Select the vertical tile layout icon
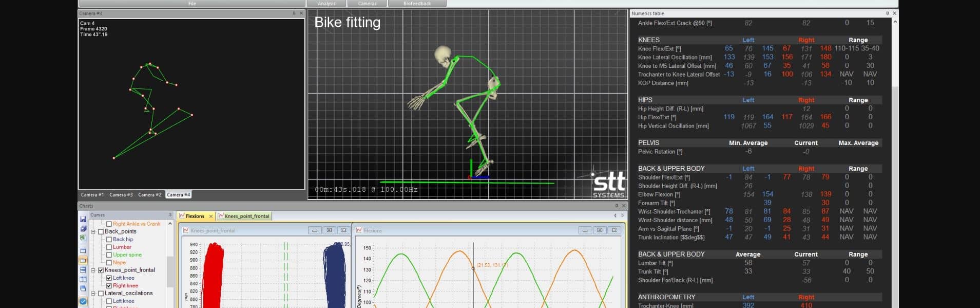Viewport: 980px width, 308px height. tap(83, 279)
